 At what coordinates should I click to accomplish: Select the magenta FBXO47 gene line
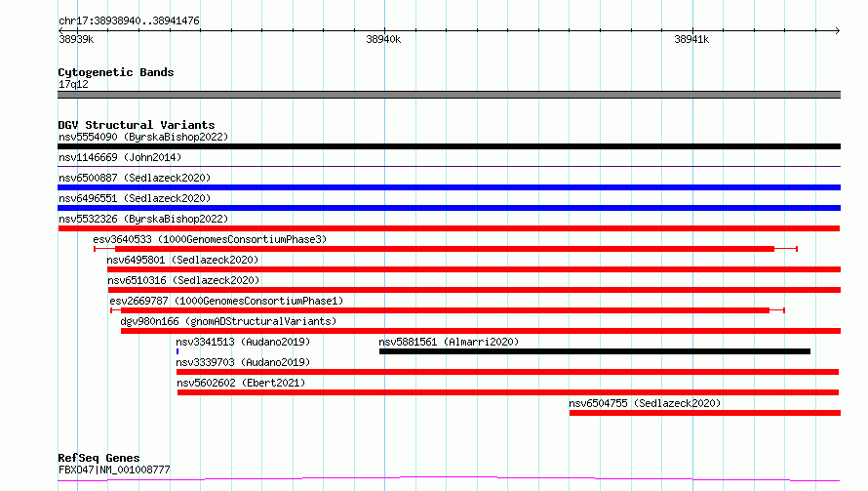[x=449, y=479]
